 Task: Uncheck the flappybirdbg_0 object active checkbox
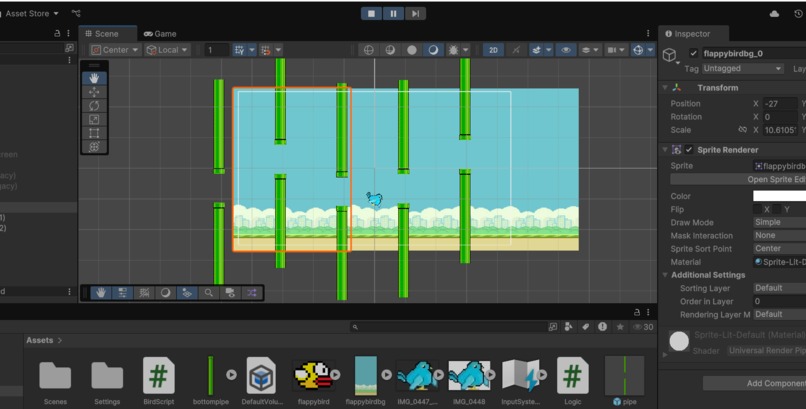pyautogui.click(x=693, y=53)
